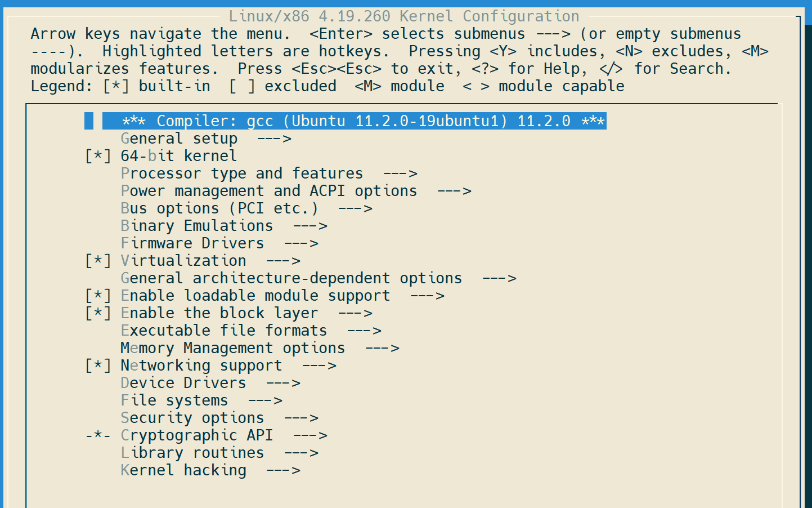Expand Kernel hacking submenu arrow
Image resolution: width=812 pixels, height=508 pixels.
(x=283, y=470)
